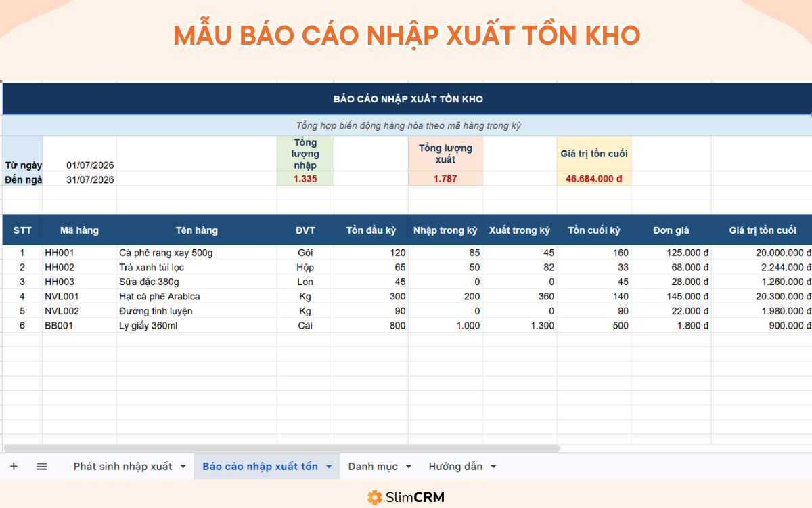Click the HH002 item code cell
Image resolution: width=812 pixels, height=508 pixels.
[79, 268]
